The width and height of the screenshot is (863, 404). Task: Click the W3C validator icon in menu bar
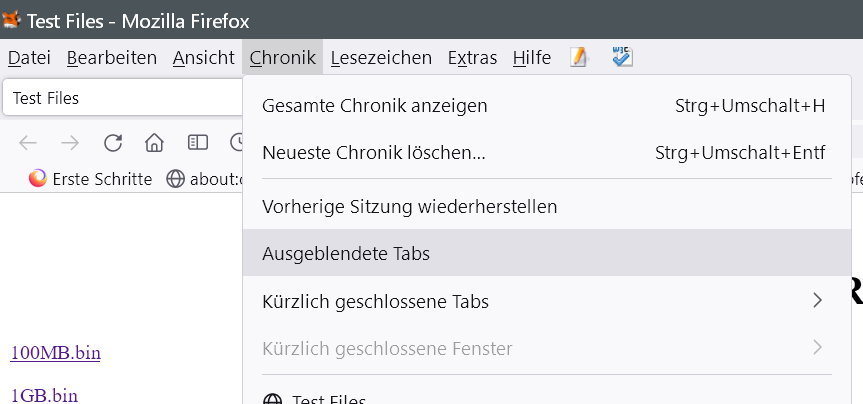click(x=622, y=58)
